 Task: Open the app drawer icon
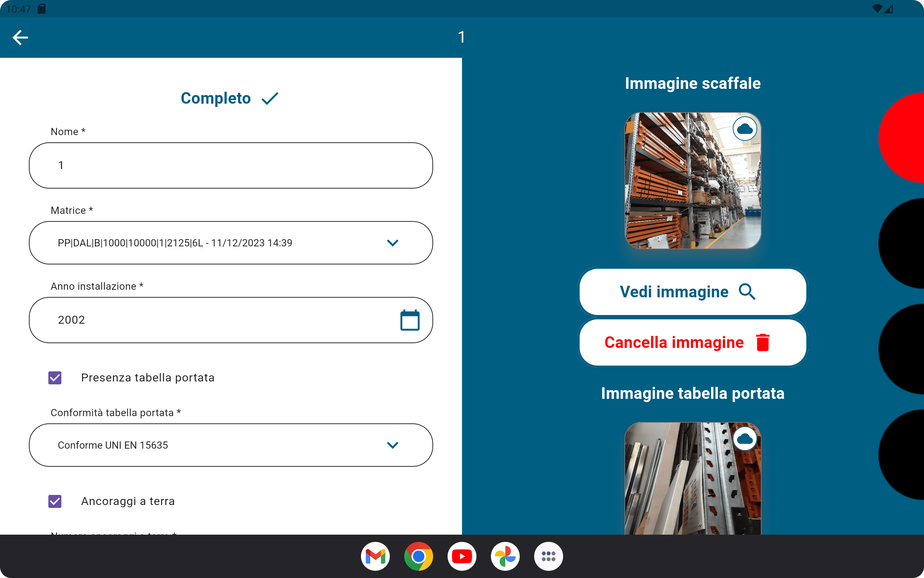pyautogui.click(x=548, y=556)
